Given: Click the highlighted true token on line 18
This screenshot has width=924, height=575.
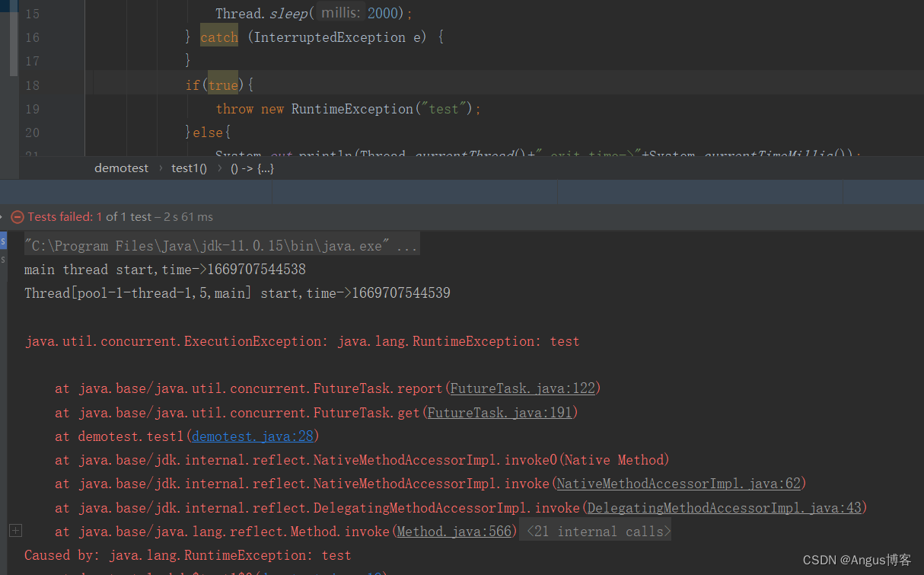Looking at the screenshot, I should 222,85.
